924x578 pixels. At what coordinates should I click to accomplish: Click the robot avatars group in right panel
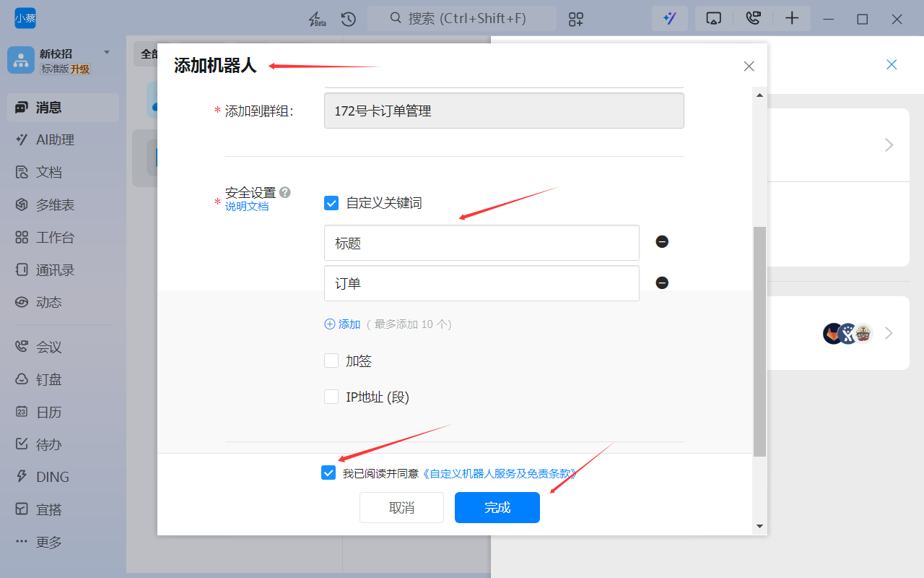848,333
